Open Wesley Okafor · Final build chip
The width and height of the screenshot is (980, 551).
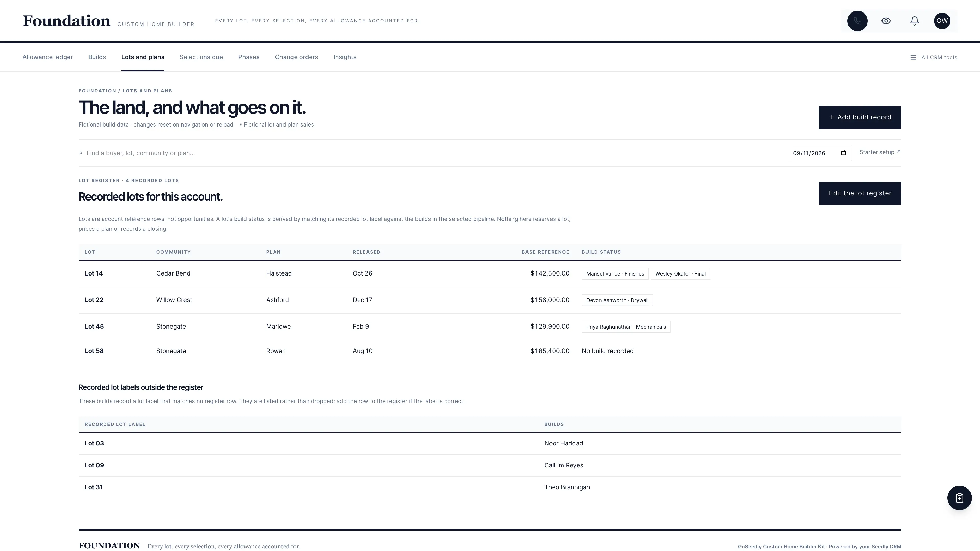point(680,274)
